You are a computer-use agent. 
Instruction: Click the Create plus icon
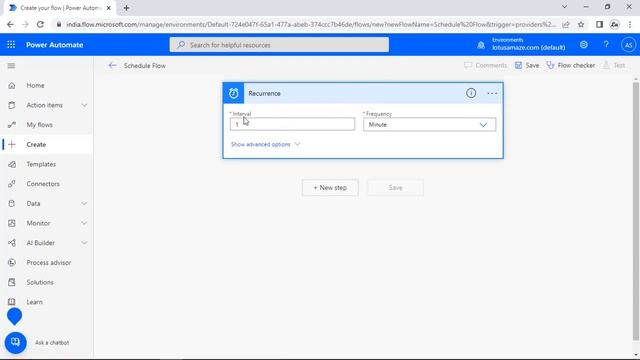[x=12, y=144]
